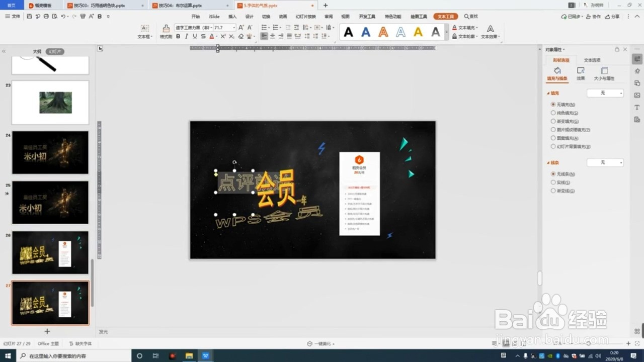644x362 pixels.
Task: Click the Decrease Font Size A- icon
Action: pyautogui.click(x=250, y=28)
